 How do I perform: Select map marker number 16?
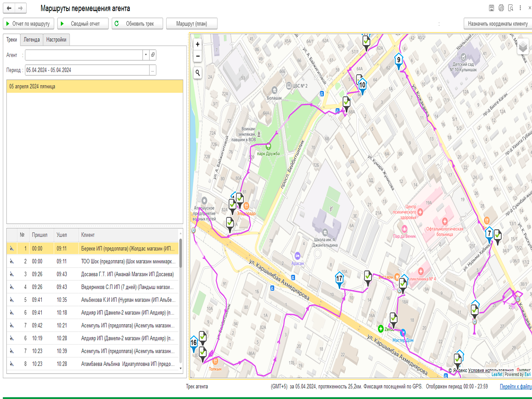(x=194, y=343)
